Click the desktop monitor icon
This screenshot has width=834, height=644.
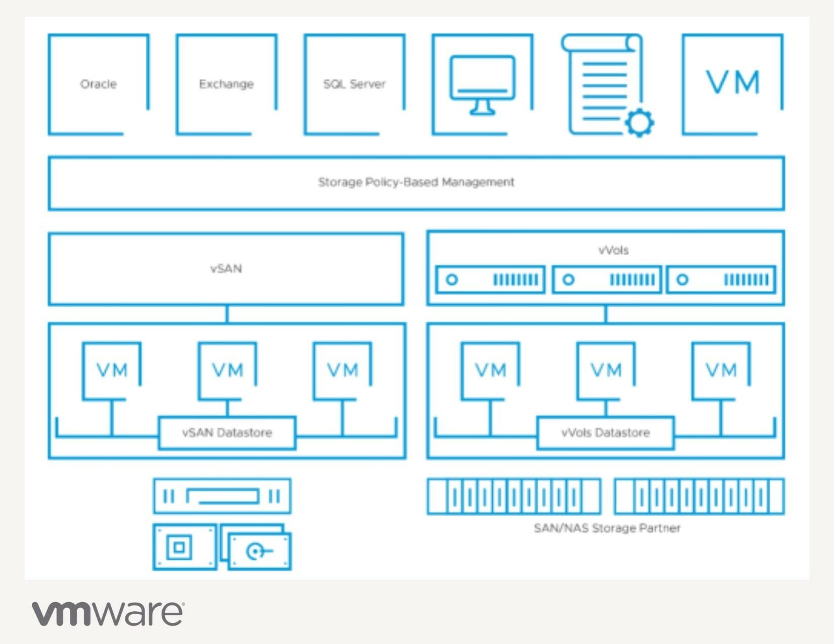(483, 84)
